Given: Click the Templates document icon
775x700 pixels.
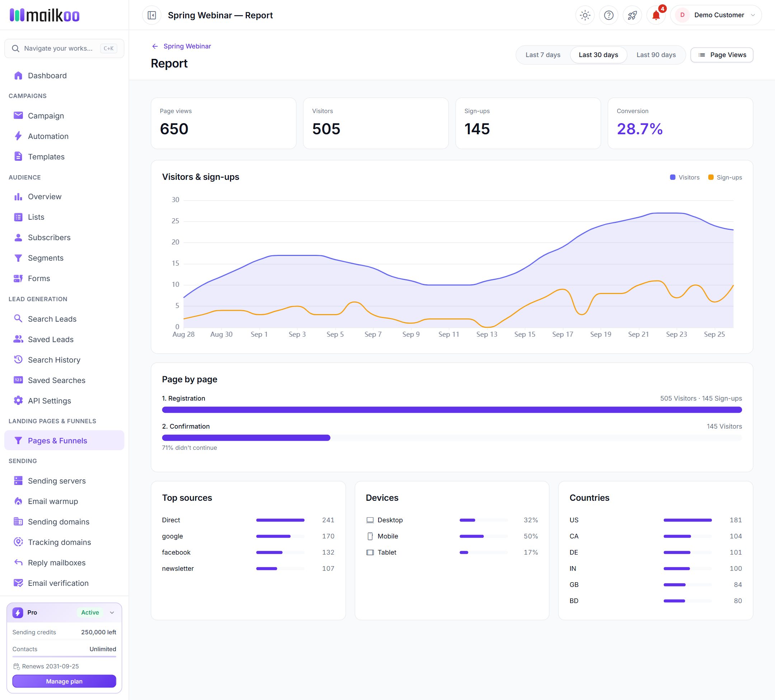Looking at the screenshot, I should (x=18, y=156).
